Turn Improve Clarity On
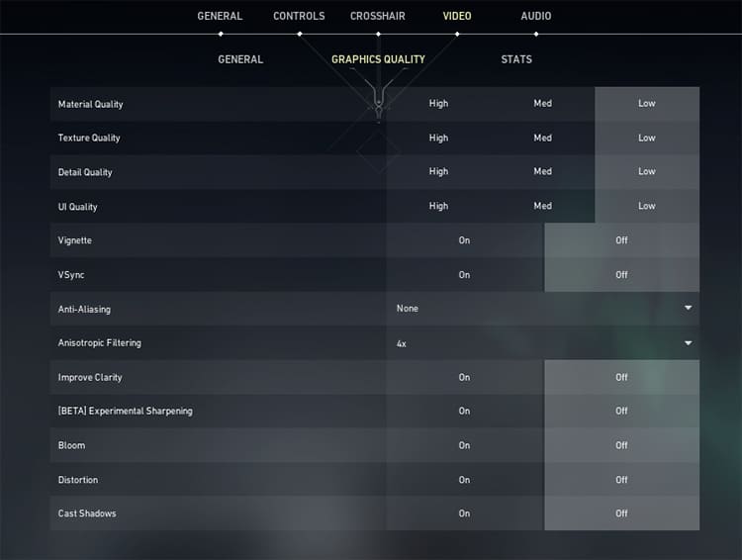Screen dimensions: 742x560 coord(465,377)
